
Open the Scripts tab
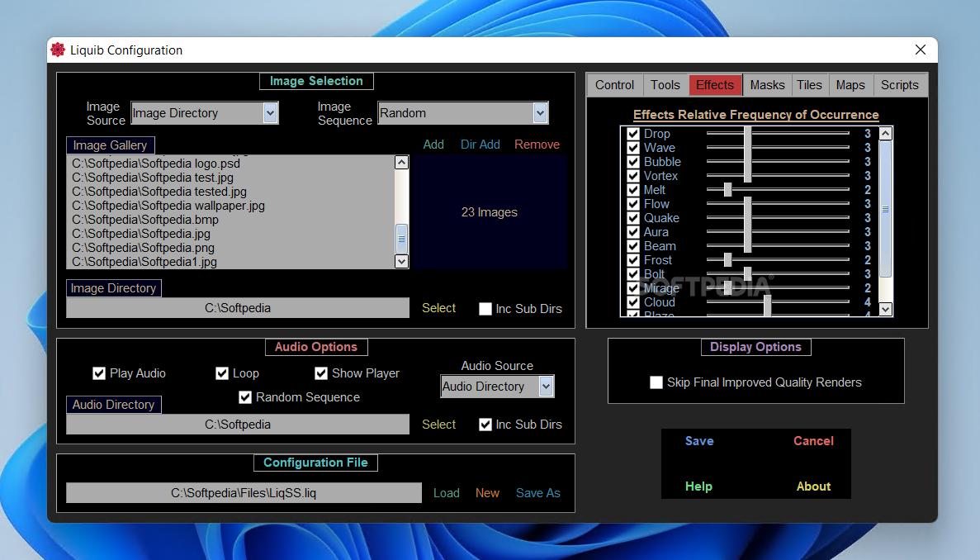coord(899,85)
